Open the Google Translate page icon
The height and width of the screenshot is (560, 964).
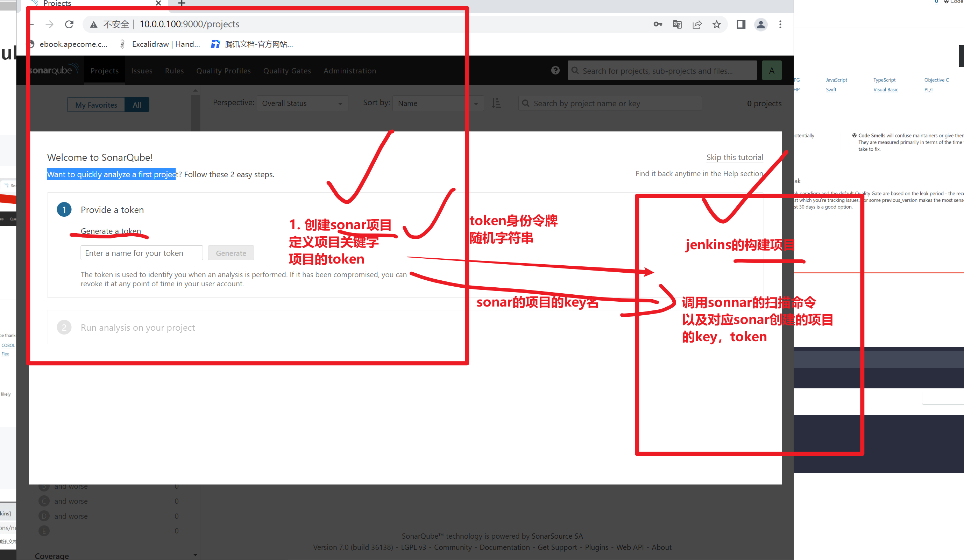click(x=677, y=24)
